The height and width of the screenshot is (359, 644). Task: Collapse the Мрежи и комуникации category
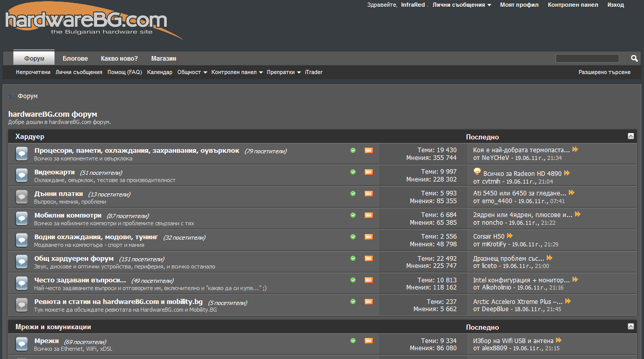[631, 326]
